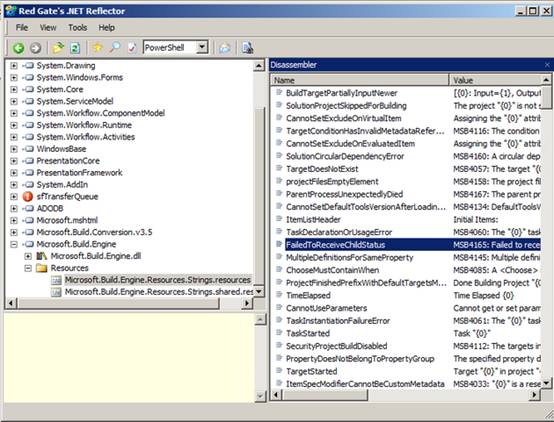Select Microsoft.Build.Engine.Resources.Strings.resources item
554x422 pixels.
[158, 280]
